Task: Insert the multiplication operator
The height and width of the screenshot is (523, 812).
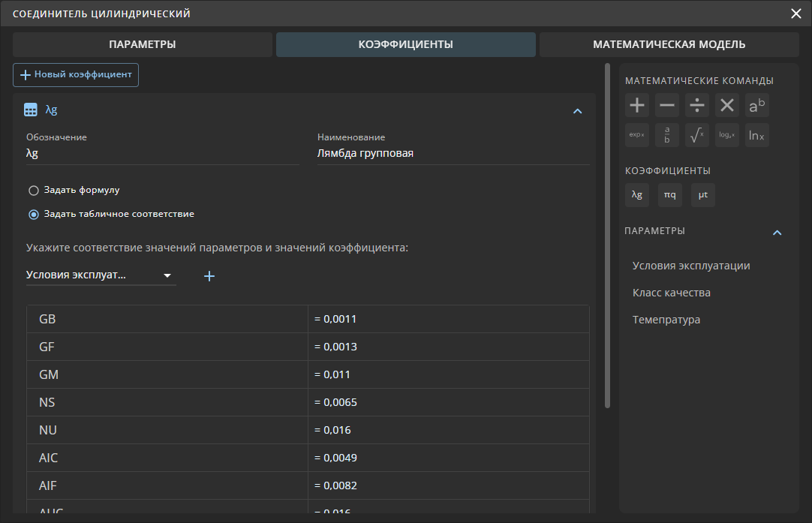Action: point(727,105)
